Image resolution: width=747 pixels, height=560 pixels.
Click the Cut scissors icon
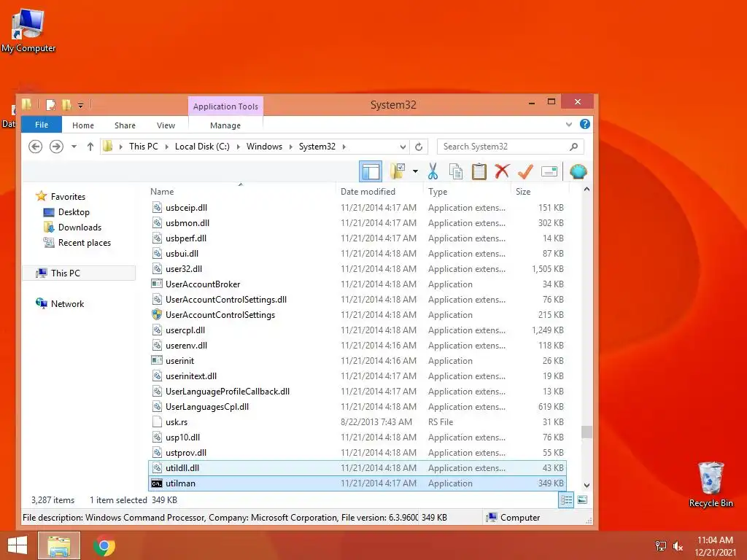pyautogui.click(x=433, y=171)
